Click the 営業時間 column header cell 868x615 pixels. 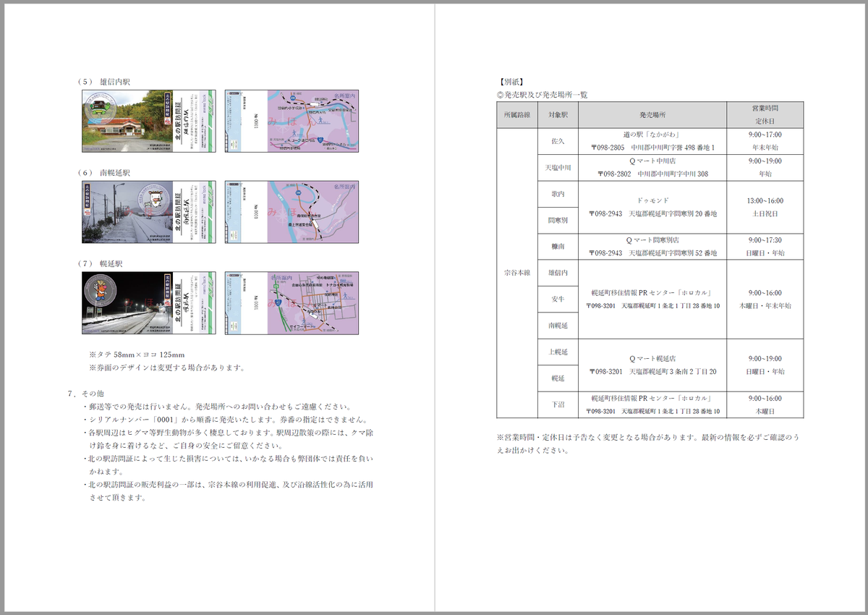pos(765,107)
